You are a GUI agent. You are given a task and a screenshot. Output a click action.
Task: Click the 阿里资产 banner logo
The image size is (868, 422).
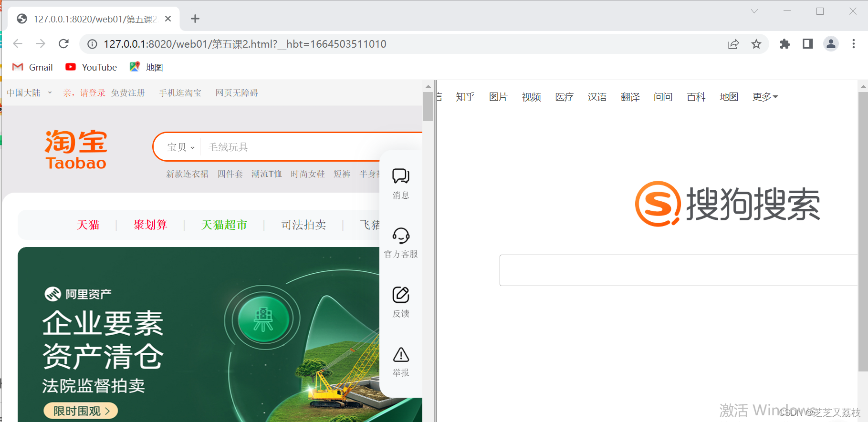78,294
